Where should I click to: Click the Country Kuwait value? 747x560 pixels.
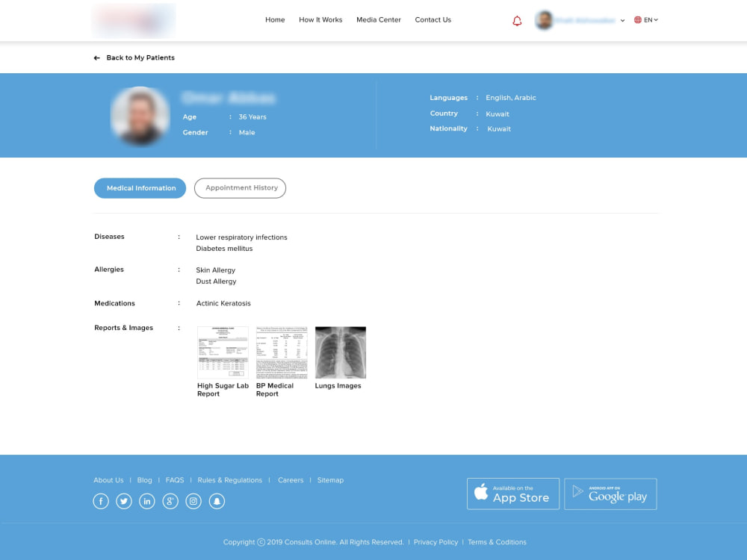(x=498, y=114)
